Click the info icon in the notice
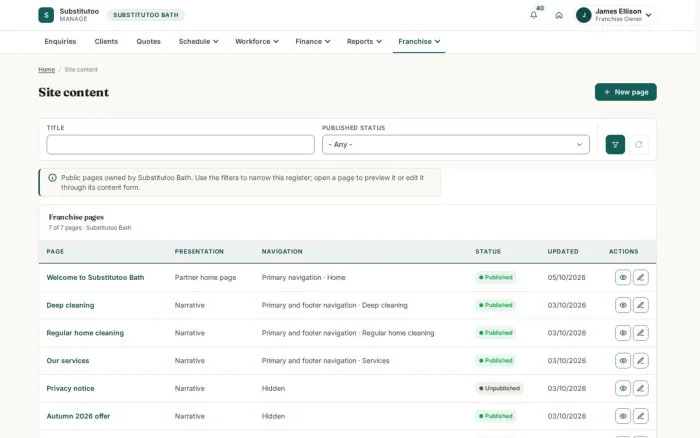This screenshot has height=438, width=700. (x=52, y=178)
